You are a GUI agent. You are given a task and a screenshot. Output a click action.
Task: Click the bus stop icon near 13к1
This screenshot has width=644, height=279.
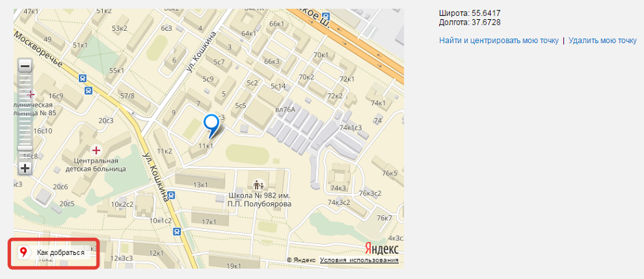pos(172,195)
